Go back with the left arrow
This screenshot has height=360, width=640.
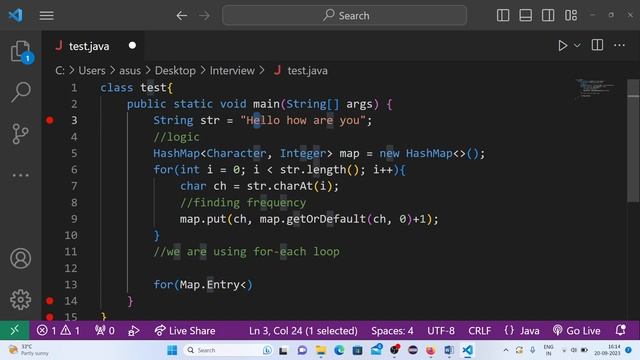point(182,16)
